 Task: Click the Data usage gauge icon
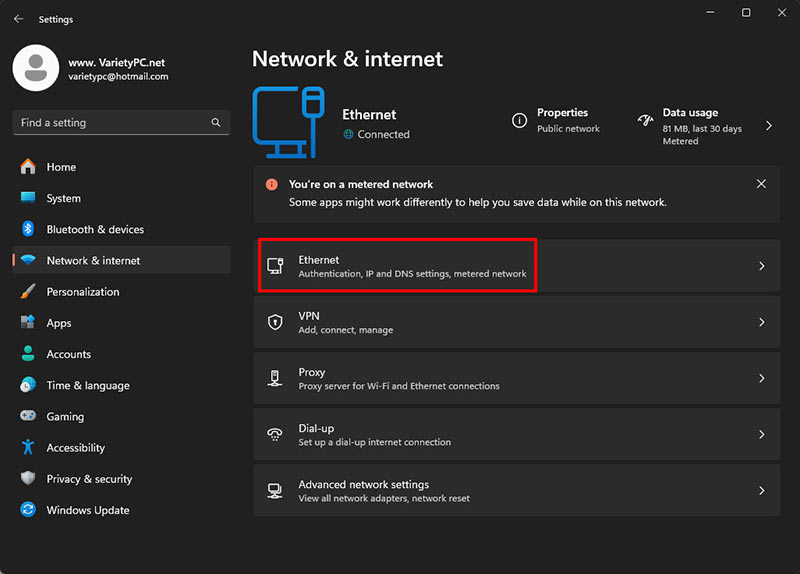tap(645, 120)
